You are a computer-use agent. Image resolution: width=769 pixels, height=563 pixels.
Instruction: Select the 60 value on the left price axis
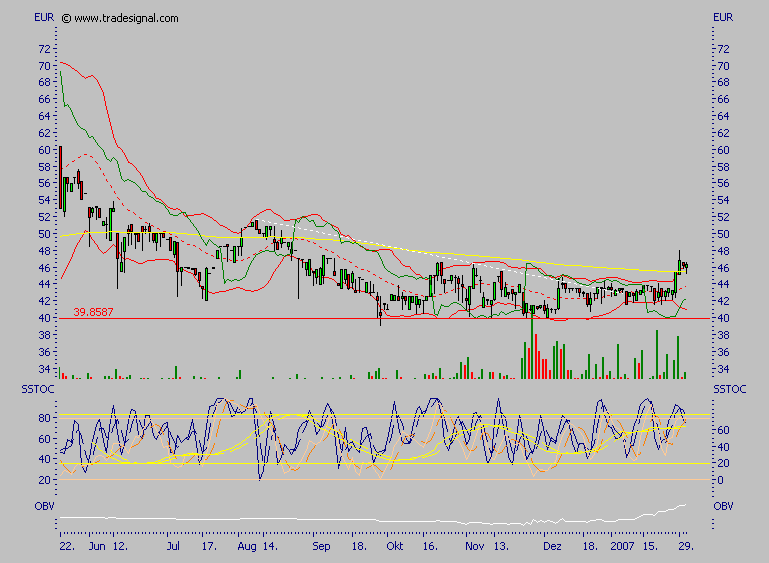point(44,150)
